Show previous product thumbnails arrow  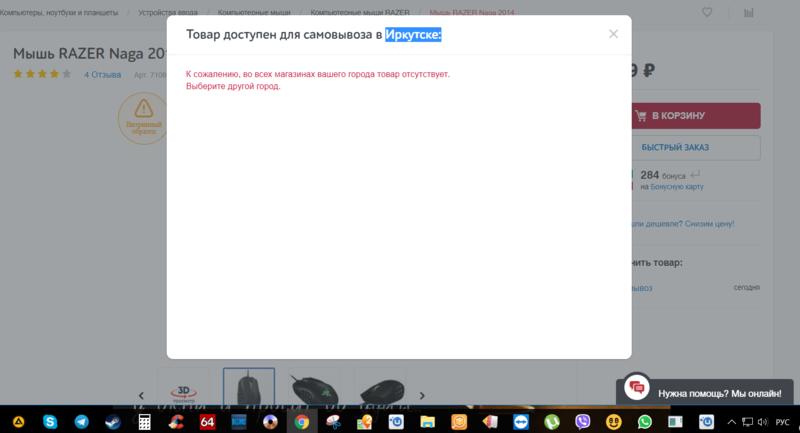click(141, 395)
